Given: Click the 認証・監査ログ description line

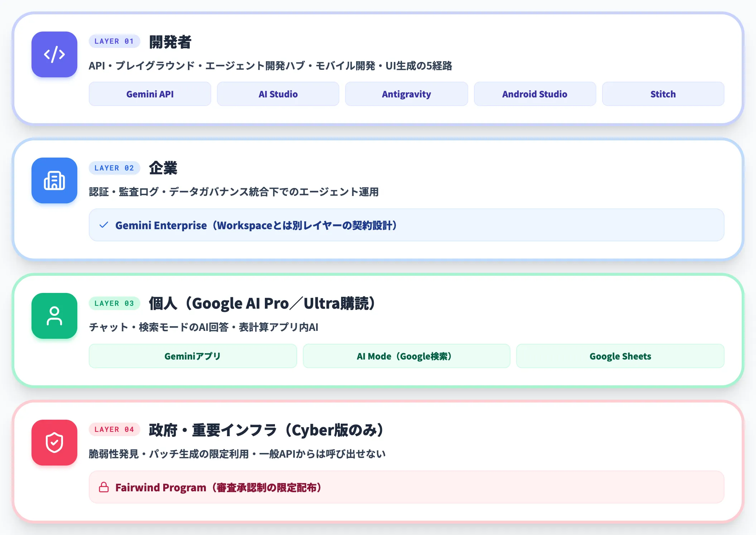Looking at the screenshot, I should pos(234,192).
